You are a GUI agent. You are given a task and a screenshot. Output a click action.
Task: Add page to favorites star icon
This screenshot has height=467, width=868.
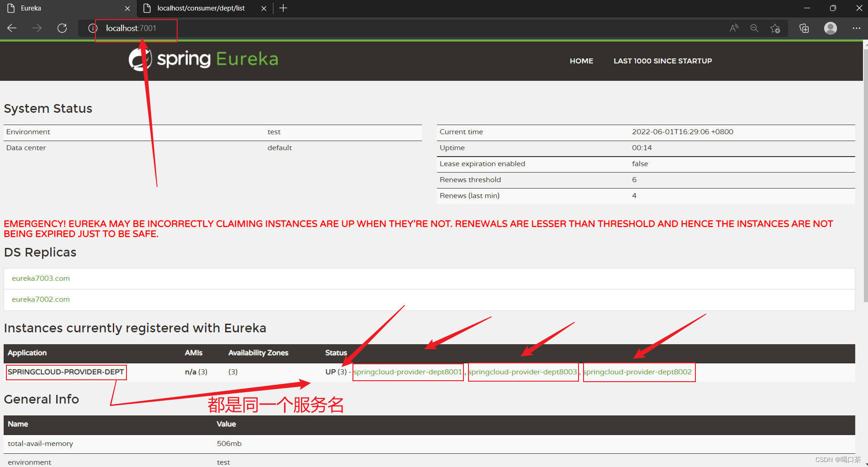point(775,28)
